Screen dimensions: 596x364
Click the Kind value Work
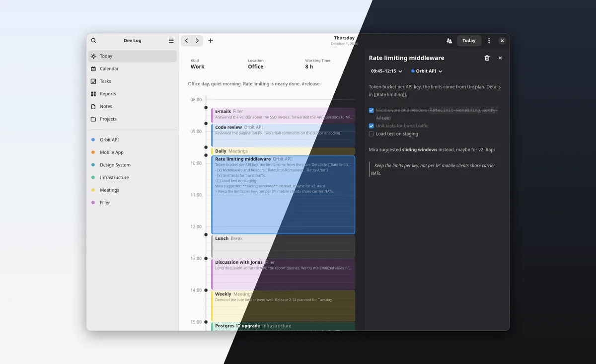[x=197, y=67]
